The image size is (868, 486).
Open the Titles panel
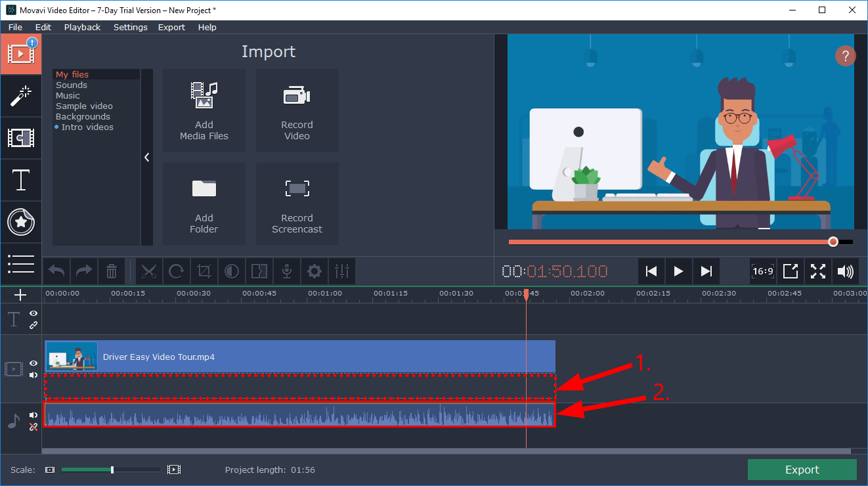pos(21,180)
